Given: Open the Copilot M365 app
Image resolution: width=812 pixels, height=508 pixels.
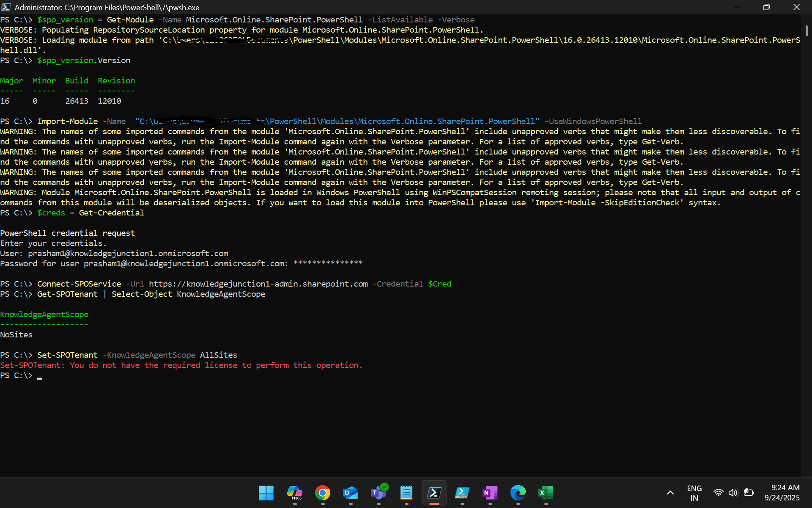Looking at the screenshot, I should click(x=295, y=494).
